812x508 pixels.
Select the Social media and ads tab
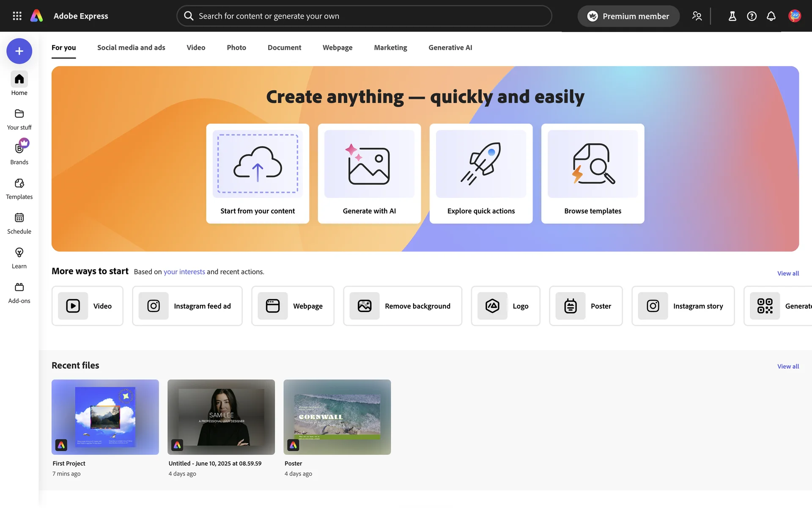coord(131,47)
